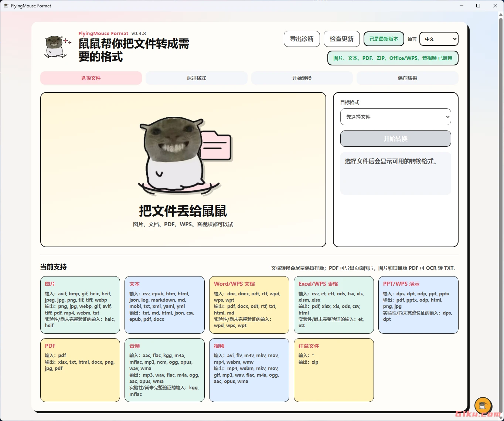Click the PPT/WPS 演示 support card
Viewport: 504px width, 421px height.
[x=419, y=305]
